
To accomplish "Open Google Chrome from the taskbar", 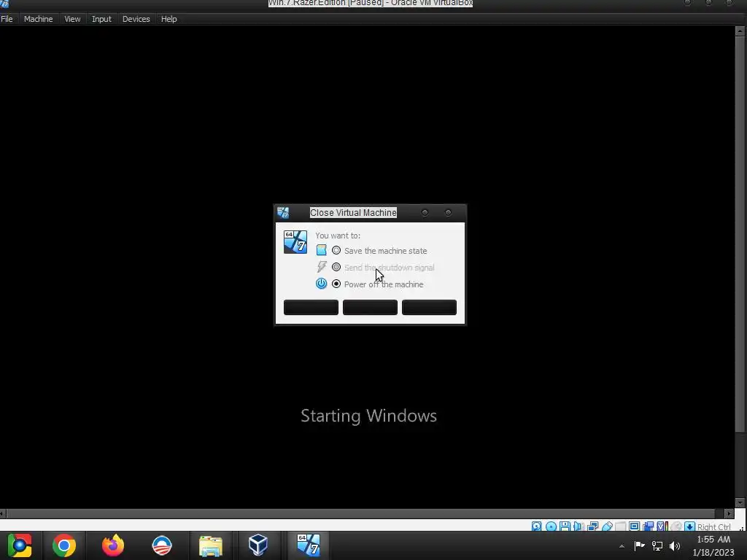I will (64, 545).
